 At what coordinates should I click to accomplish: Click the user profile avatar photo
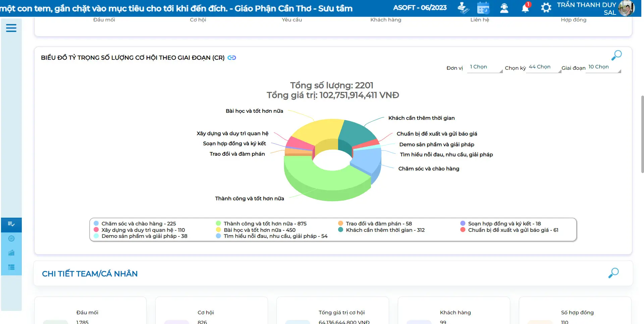[x=626, y=8]
